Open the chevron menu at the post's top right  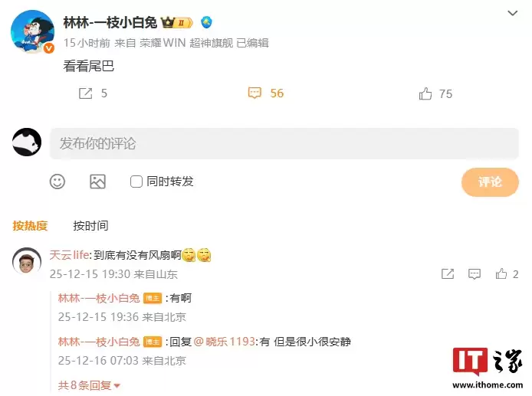tap(512, 13)
